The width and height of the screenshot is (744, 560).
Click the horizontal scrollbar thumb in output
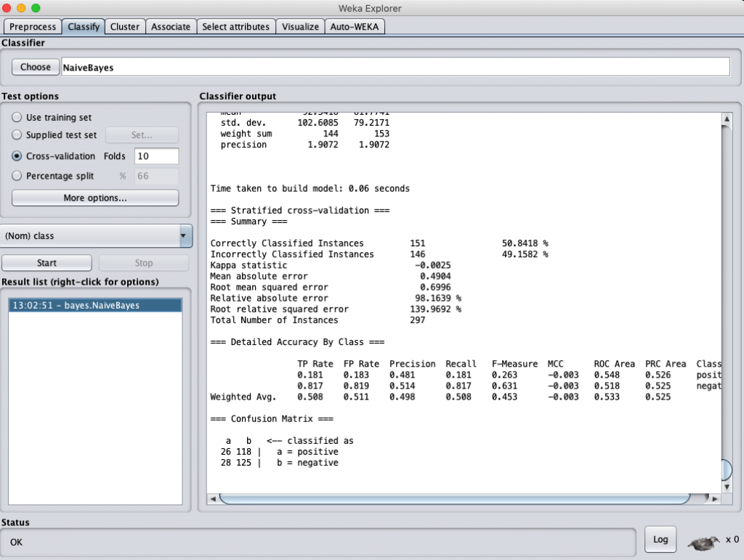pos(455,498)
